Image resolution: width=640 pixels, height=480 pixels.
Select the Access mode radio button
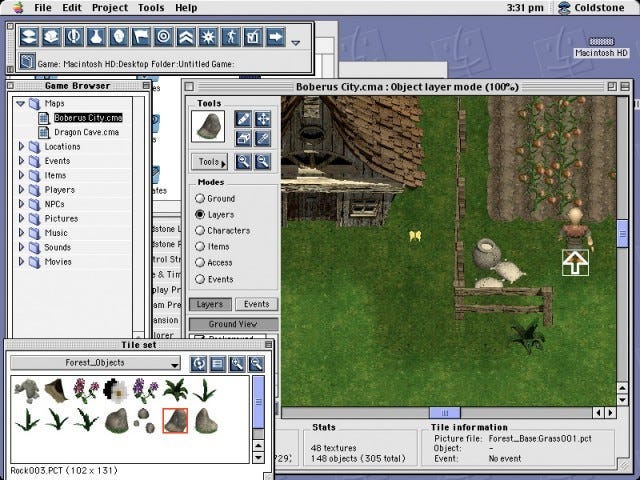(x=200, y=262)
